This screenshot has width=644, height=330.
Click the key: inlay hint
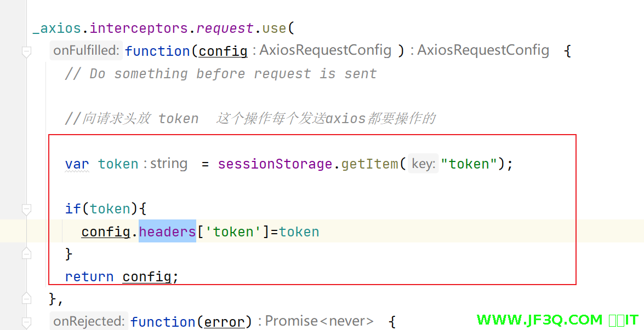coord(423,164)
